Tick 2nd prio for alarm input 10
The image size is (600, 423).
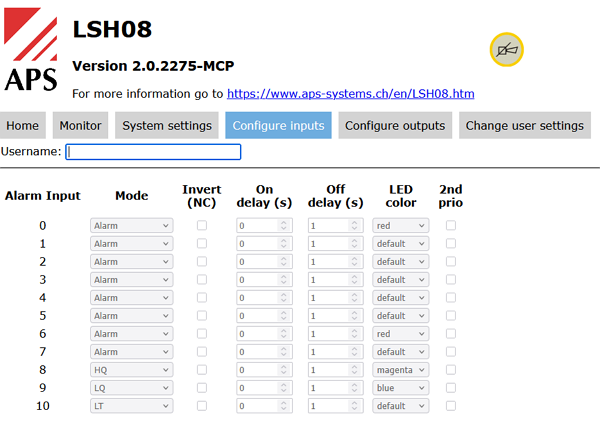coord(451,406)
